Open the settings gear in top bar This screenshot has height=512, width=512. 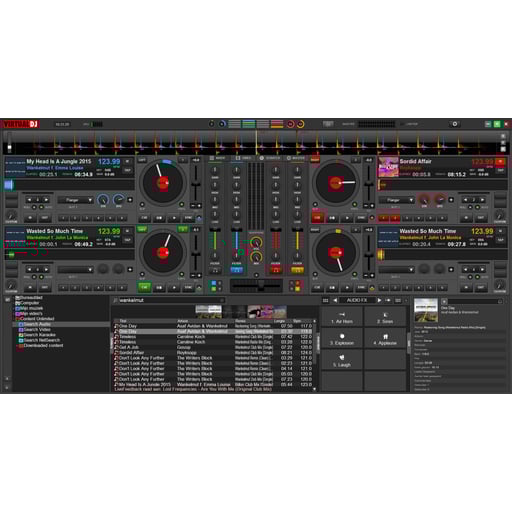coord(455,124)
